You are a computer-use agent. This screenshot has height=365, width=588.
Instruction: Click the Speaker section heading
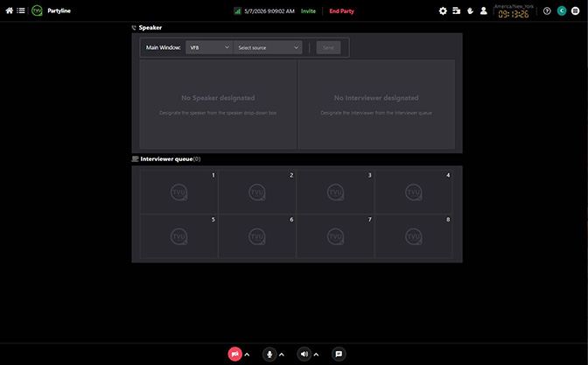150,28
